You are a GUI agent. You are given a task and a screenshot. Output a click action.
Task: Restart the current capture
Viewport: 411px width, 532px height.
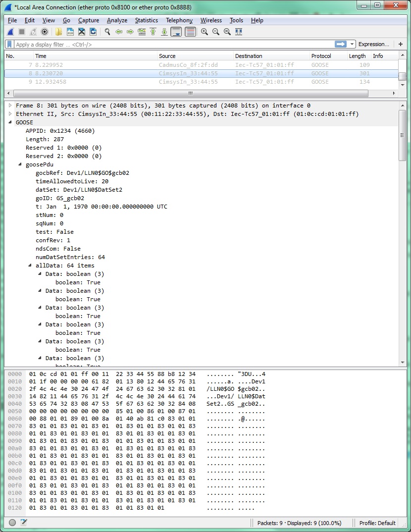[x=33, y=32]
